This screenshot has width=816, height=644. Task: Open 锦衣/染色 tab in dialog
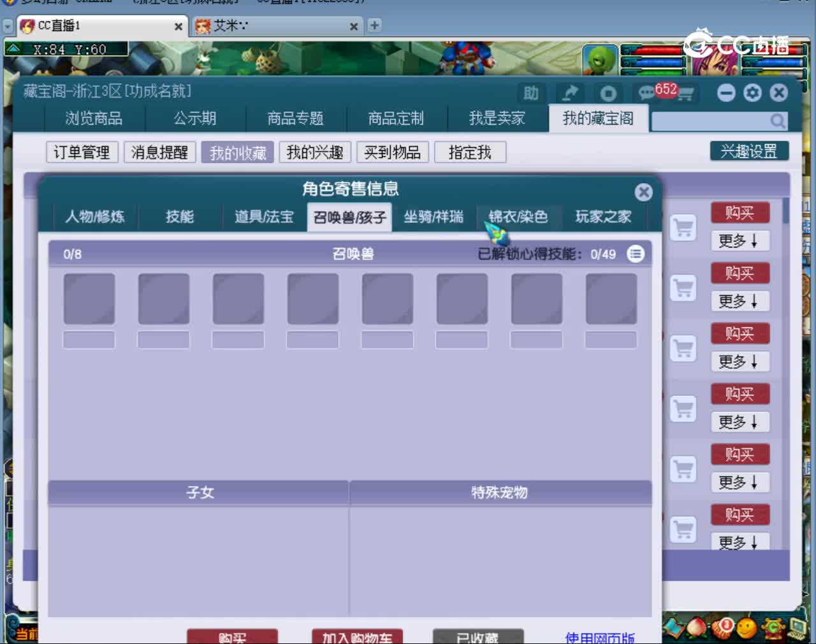518,217
